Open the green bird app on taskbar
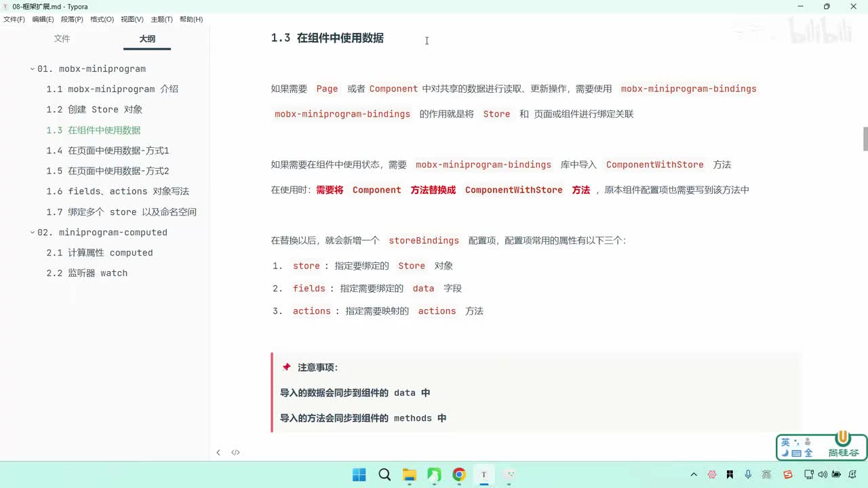Image resolution: width=868 pixels, height=488 pixels. pos(434,474)
